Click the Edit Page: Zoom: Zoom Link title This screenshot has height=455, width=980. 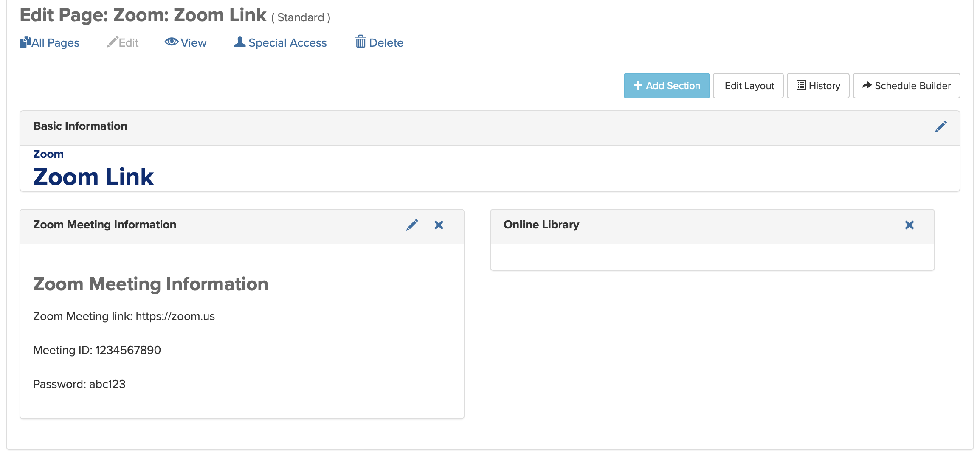coord(143,15)
